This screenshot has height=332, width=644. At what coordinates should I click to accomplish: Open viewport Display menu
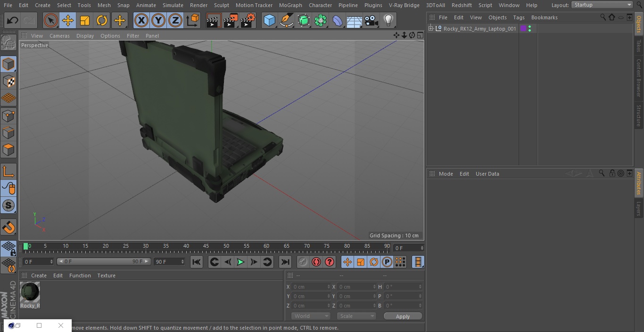tap(85, 36)
